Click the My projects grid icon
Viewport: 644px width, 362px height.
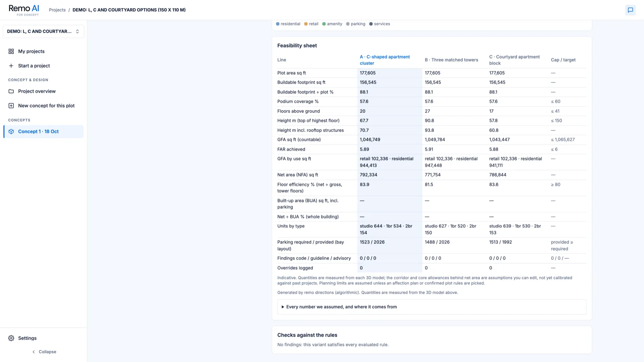[11, 52]
